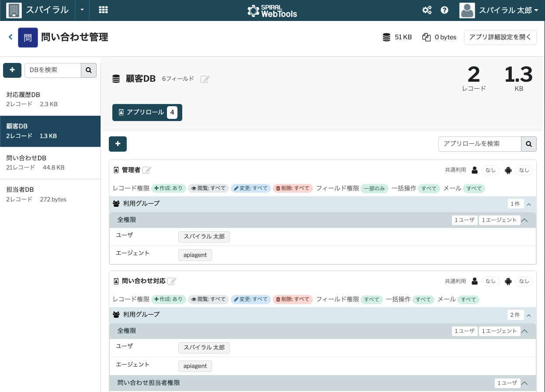Image resolution: width=545 pixels, height=392 pixels.
Task: Click the agent なし badge in 管理者 row
Action: pos(524,170)
